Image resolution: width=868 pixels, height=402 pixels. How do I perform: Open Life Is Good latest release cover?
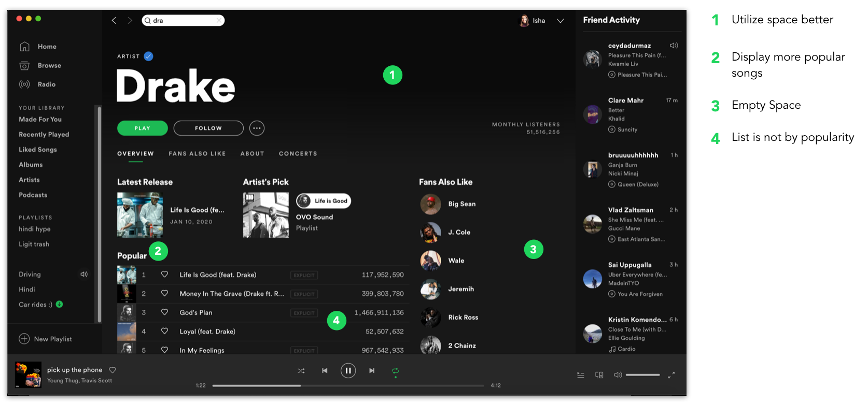click(140, 215)
